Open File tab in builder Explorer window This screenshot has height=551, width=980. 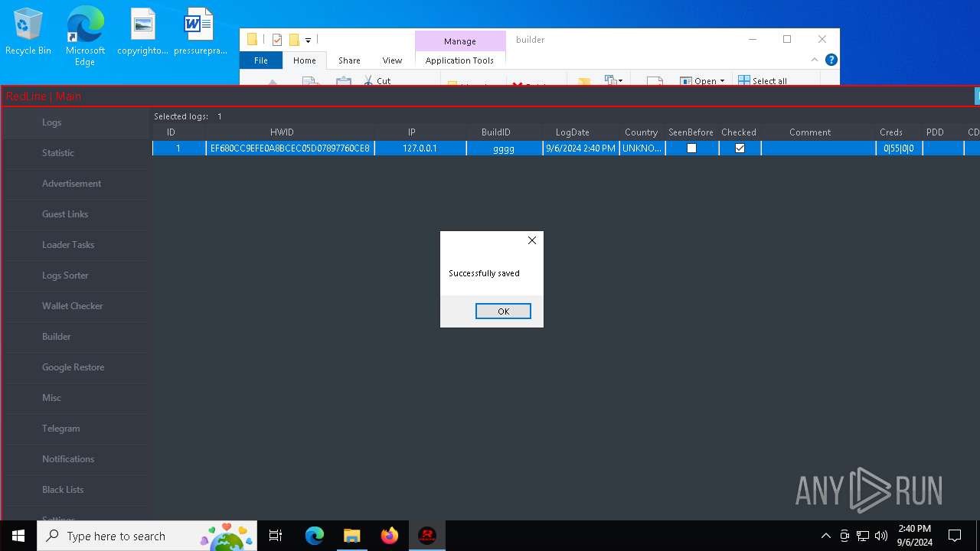[261, 60]
